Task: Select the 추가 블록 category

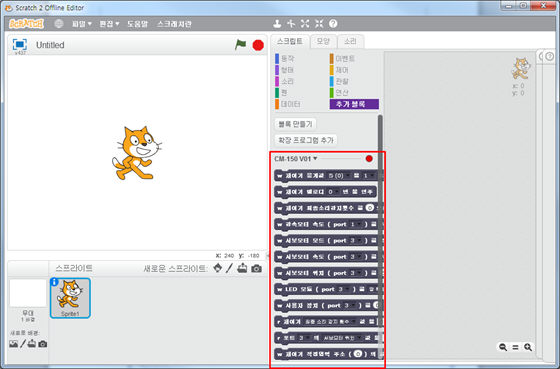Action: 354,104
